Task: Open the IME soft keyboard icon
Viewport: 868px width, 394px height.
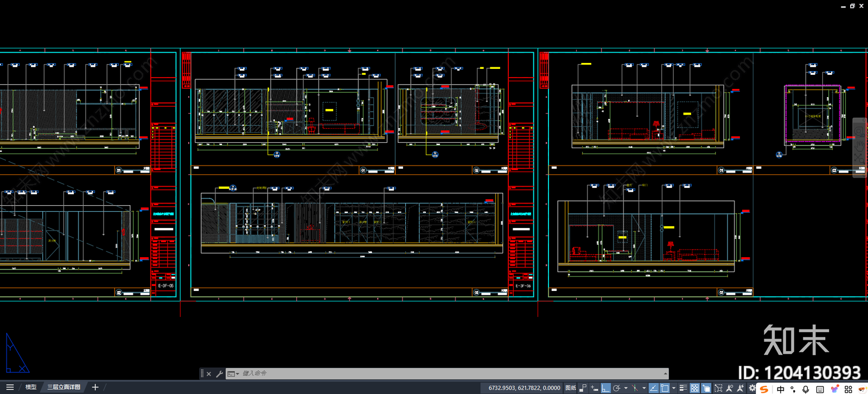Action: point(820,389)
